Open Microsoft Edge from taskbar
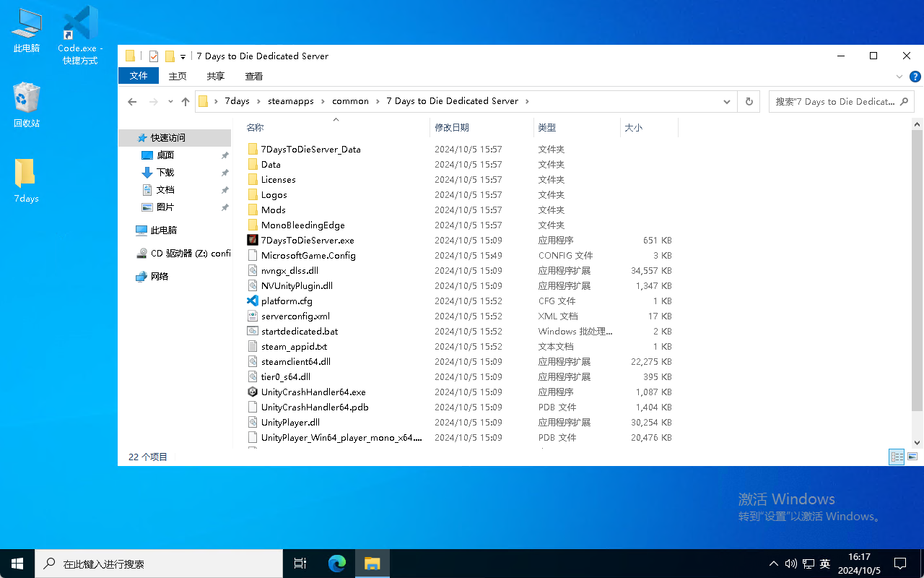 (x=337, y=564)
